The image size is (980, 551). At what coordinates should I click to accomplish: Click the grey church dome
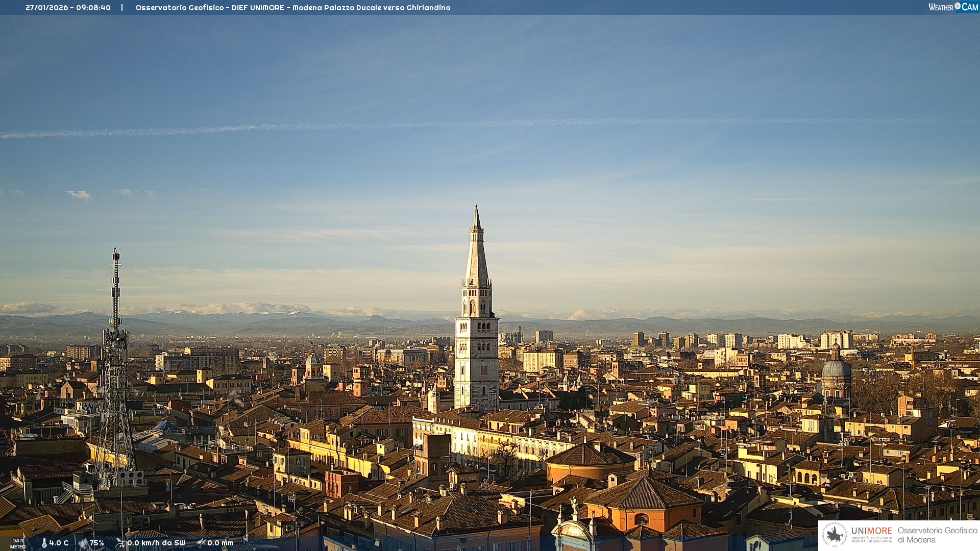[836, 367]
